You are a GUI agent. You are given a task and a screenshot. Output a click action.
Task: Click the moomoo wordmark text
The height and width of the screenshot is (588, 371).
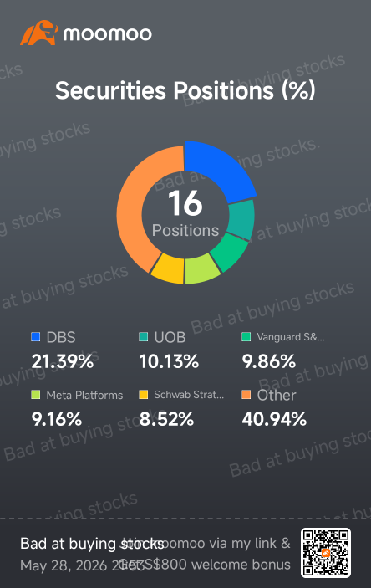(x=108, y=34)
